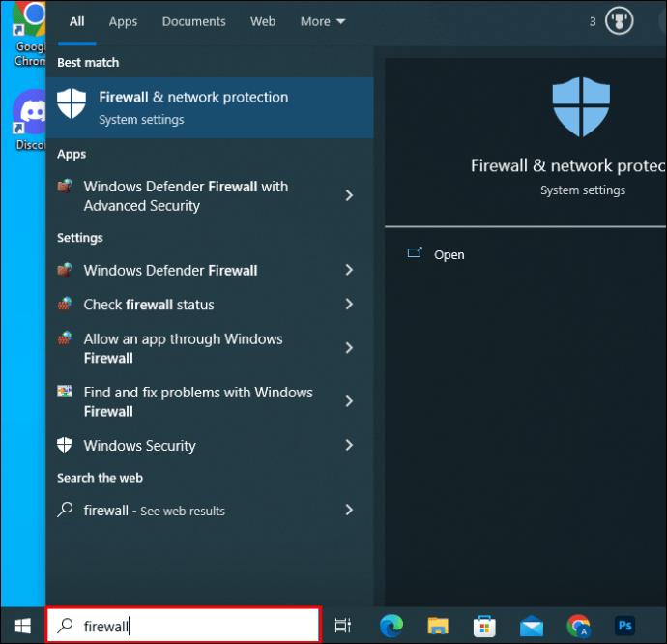This screenshot has width=667, height=644.
Task: Open Photoshop from the taskbar
Action: (625, 626)
